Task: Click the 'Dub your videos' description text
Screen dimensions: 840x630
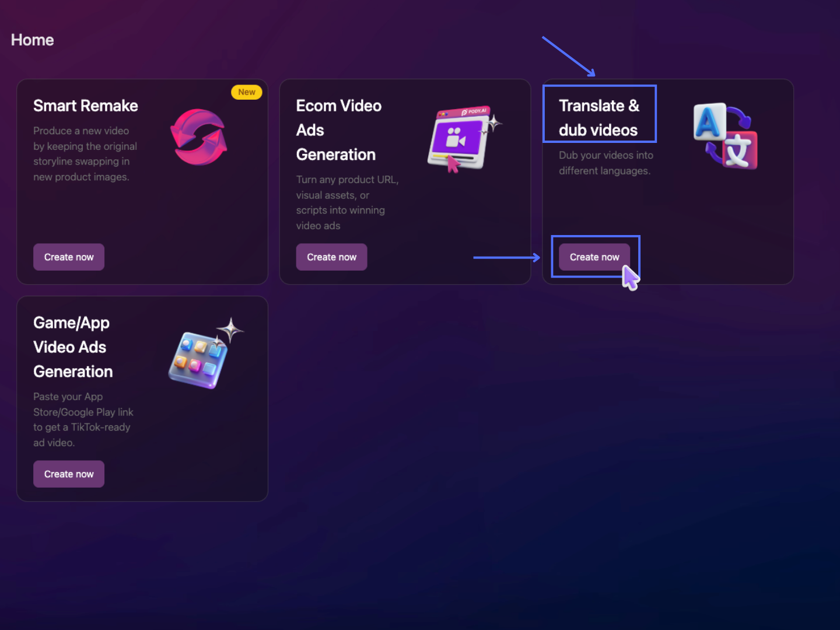Action: (x=605, y=163)
